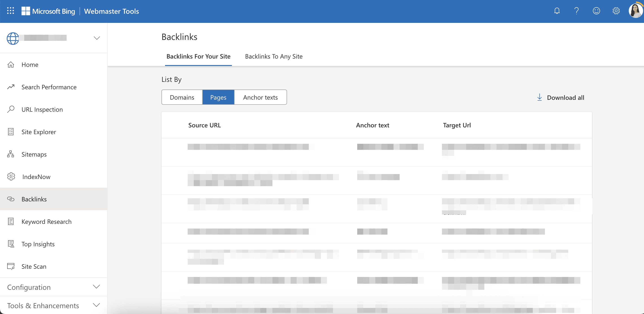Click the Top Insights menu item
Viewport: 644px width, 314px height.
click(38, 243)
